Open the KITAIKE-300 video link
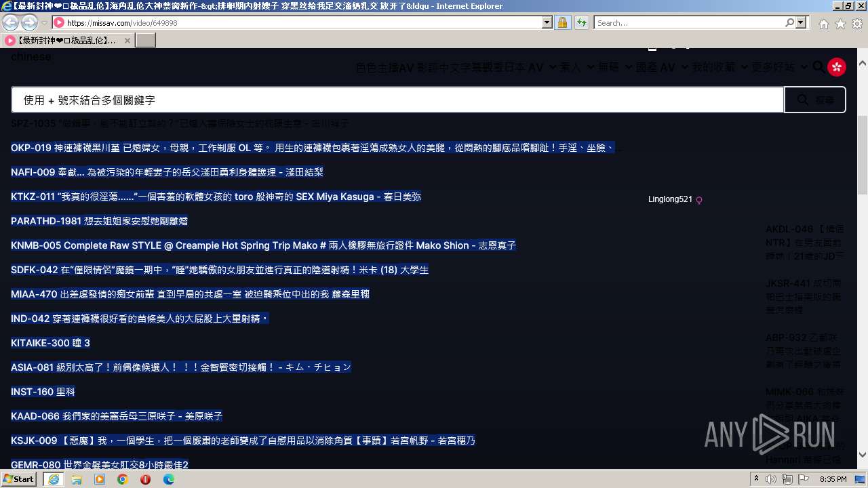The width and height of the screenshot is (868, 488). pyautogui.click(x=50, y=343)
